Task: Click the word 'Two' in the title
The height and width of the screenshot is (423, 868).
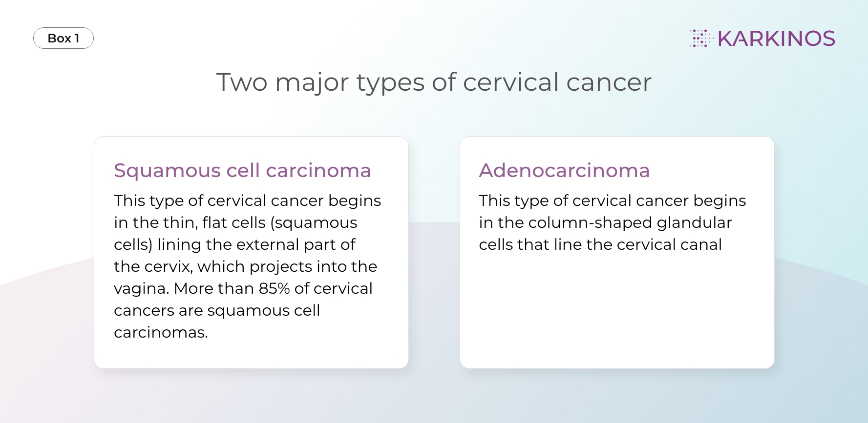Action: click(x=242, y=82)
